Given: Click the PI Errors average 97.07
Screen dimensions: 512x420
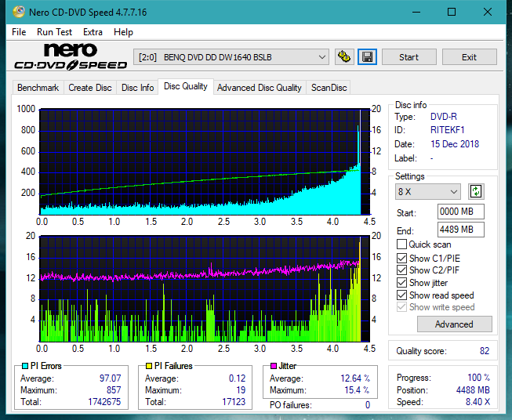Looking at the screenshot, I should tap(110, 378).
